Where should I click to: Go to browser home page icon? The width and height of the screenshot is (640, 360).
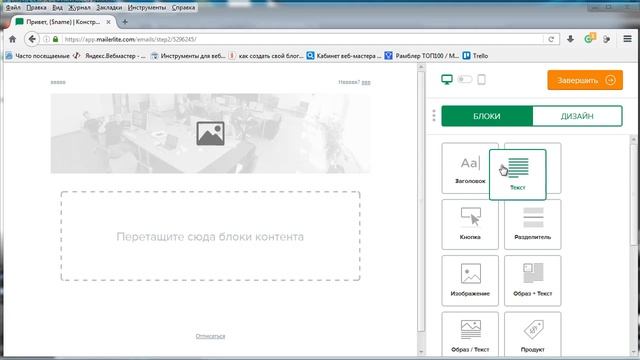(13, 39)
